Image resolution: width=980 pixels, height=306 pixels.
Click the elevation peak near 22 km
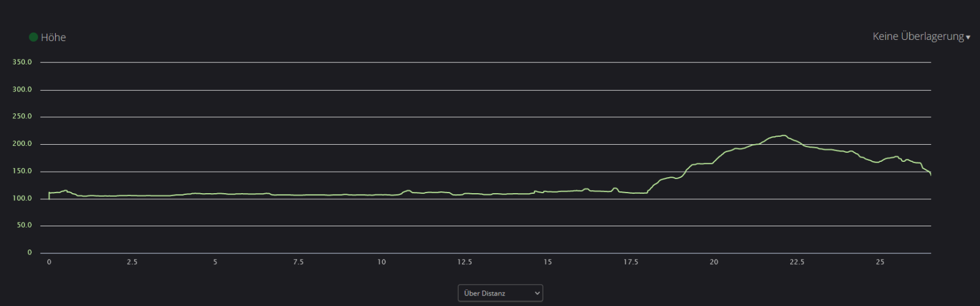click(783, 136)
